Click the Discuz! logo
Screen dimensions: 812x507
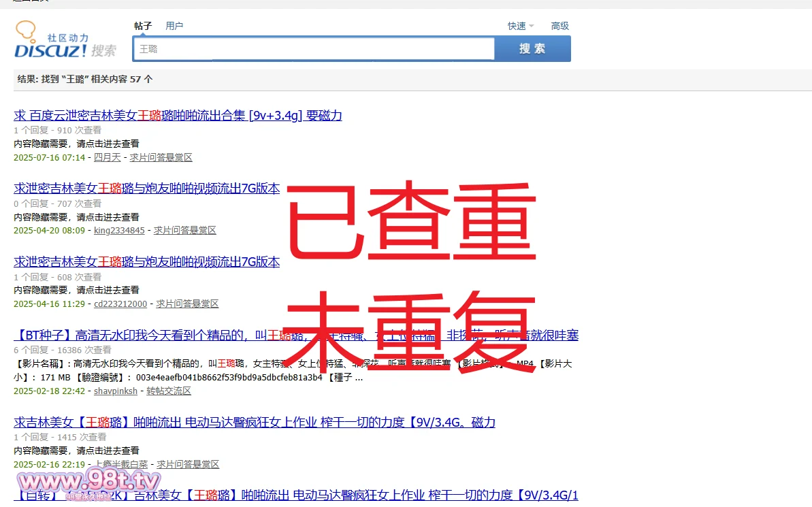pos(65,42)
